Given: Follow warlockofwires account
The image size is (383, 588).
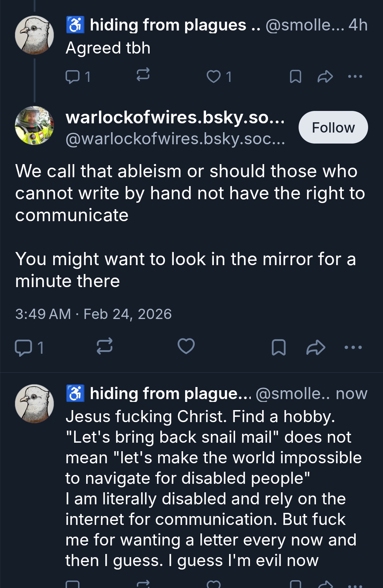Looking at the screenshot, I should pos(333,128).
